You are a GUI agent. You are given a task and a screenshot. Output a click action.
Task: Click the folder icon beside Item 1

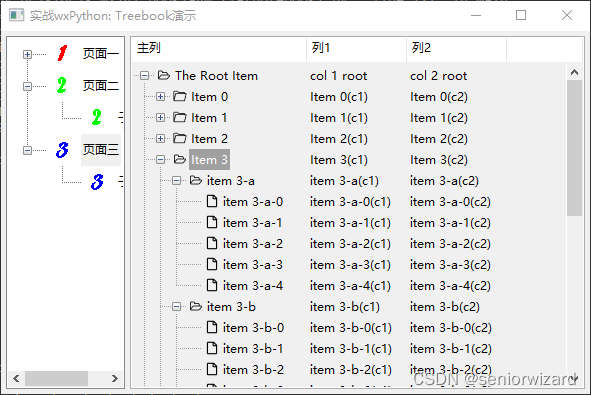[x=180, y=118]
